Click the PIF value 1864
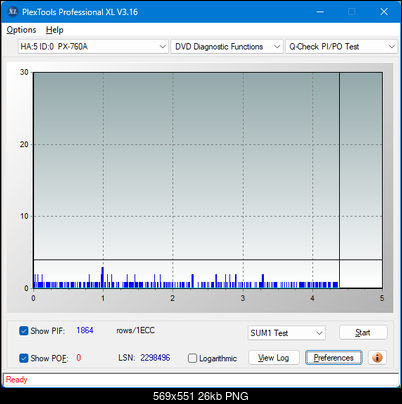Screen dimensions: 402x404 [x=85, y=330]
